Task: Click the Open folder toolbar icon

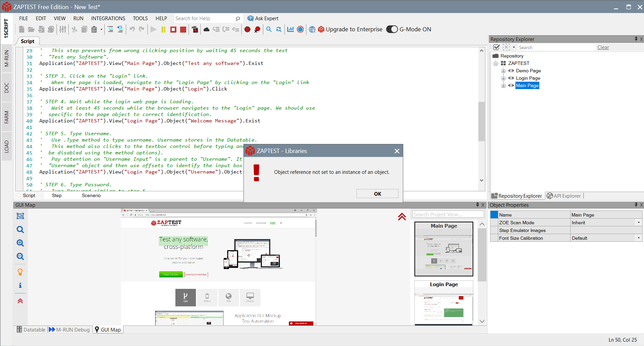Action: point(31,30)
